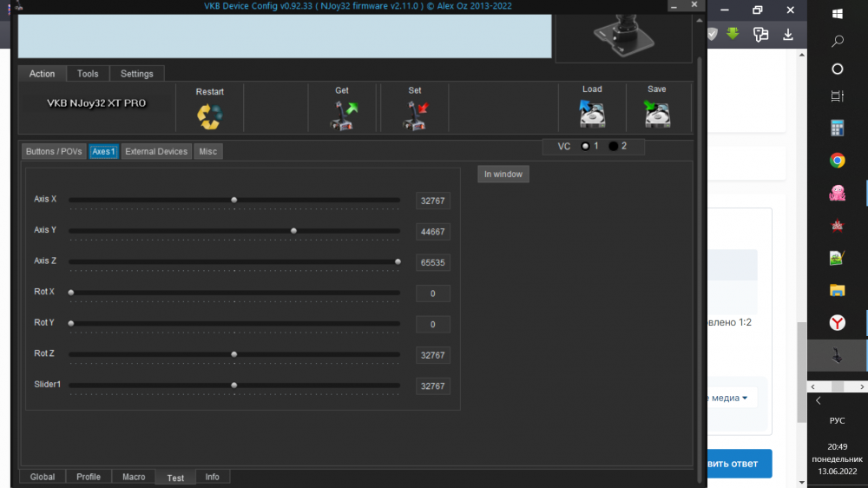Launch Google Chrome from the taskbar

pos(837,161)
